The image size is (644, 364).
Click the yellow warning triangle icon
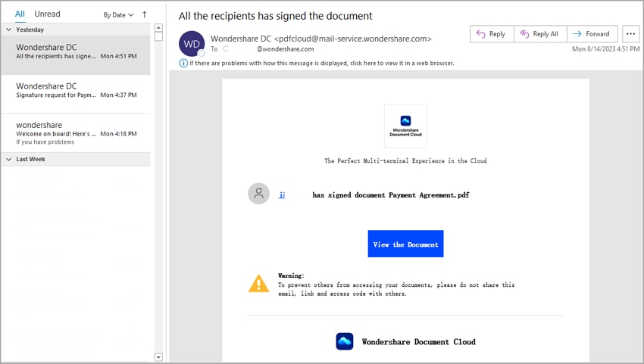pyautogui.click(x=258, y=284)
